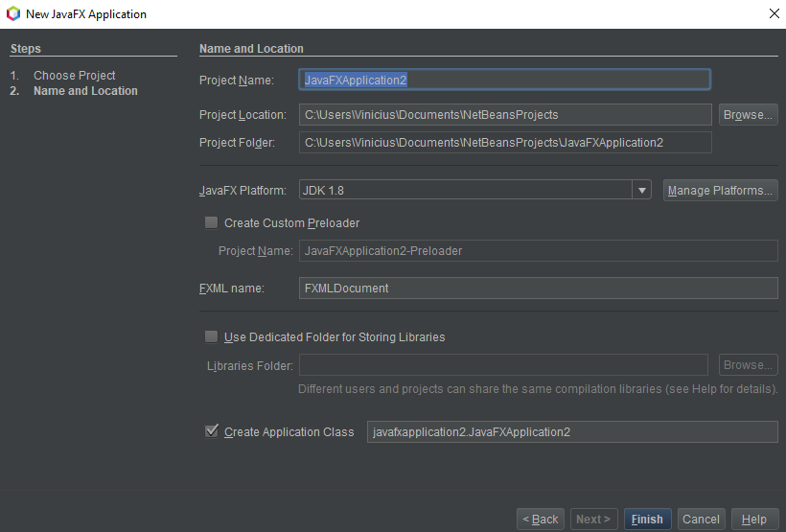Click the NetBeans logo icon in title bar
Screen dimensions: 786x532
click(13, 13)
